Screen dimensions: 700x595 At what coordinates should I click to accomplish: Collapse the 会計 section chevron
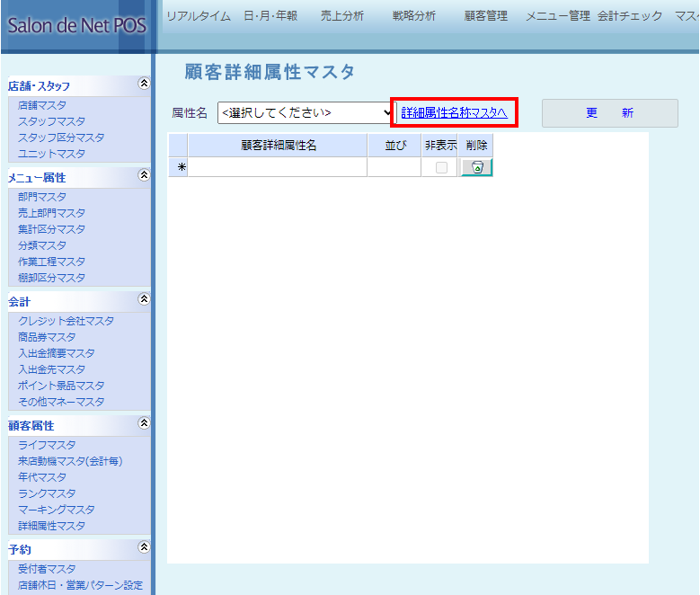coord(143,299)
